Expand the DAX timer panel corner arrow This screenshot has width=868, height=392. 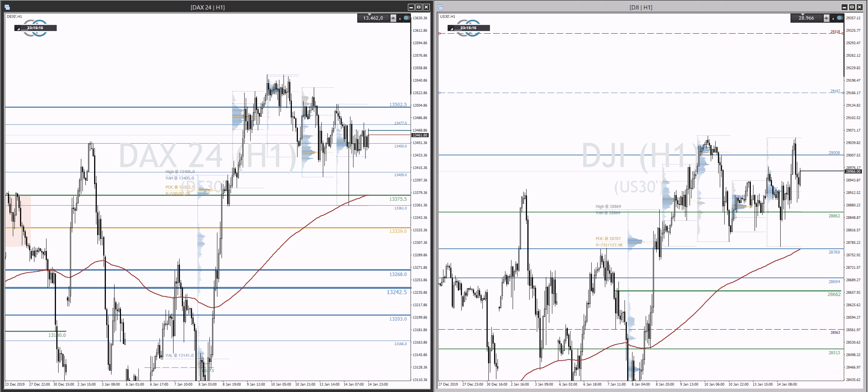click(18, 29)
